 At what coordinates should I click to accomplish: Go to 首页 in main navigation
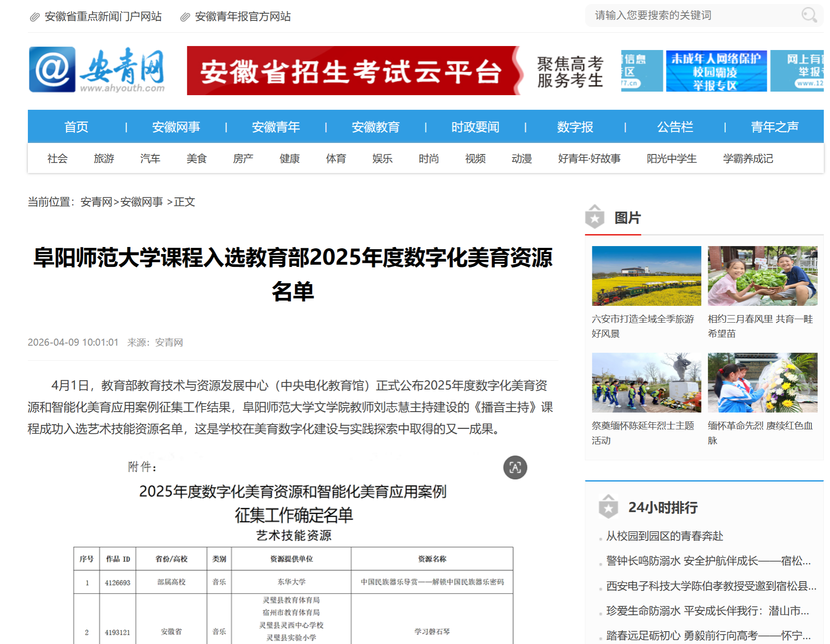point(77,127)
